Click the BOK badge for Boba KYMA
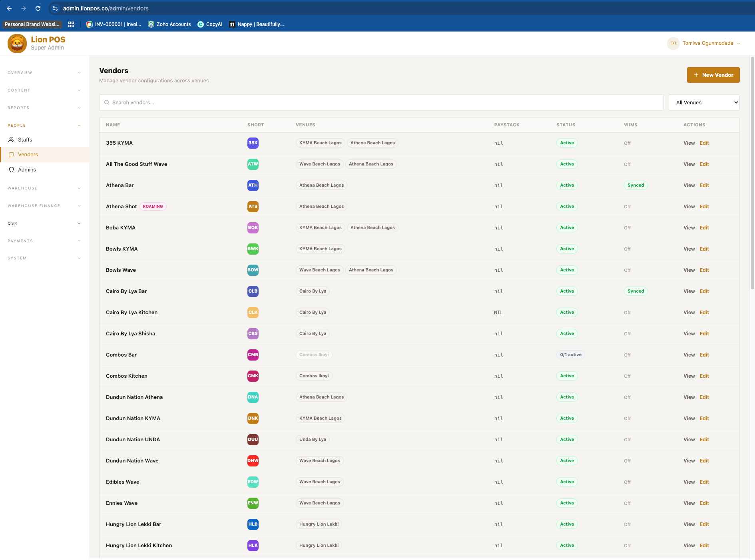Viewport: 755px width, 560px height. [x=253, y=228]
